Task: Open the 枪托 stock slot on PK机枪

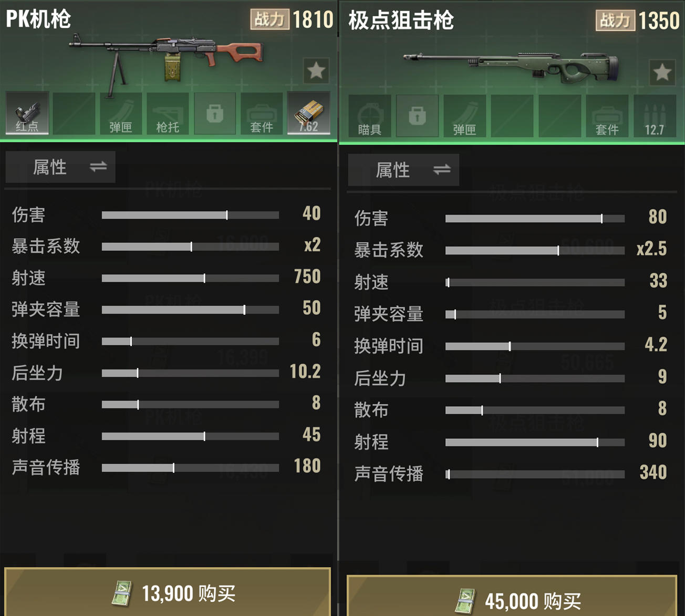Action: pos(168,113)
